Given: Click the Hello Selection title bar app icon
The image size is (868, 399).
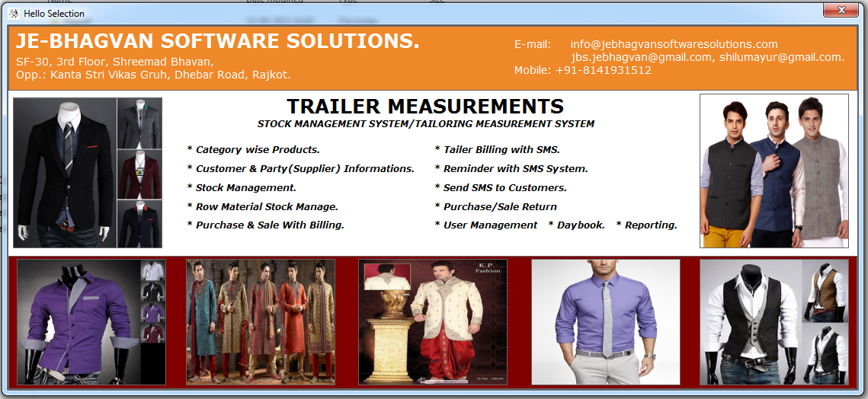Looking at the screenshot, I should coord(14,13).
